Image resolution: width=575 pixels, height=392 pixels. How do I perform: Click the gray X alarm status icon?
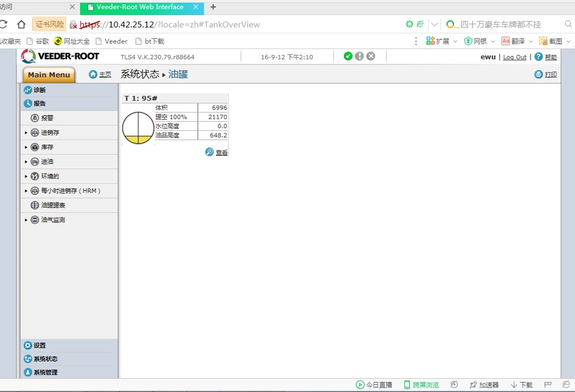[x=371, y=56]
